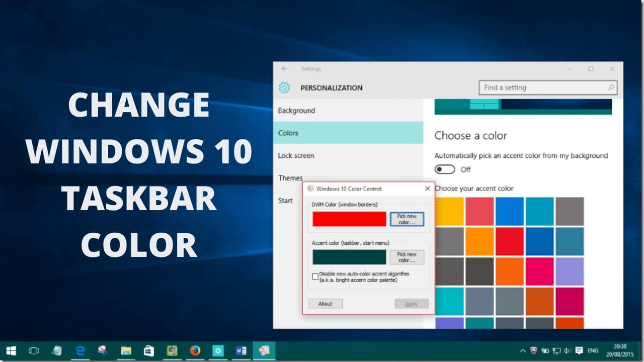Click Apply in Color Control

(412, 304)
